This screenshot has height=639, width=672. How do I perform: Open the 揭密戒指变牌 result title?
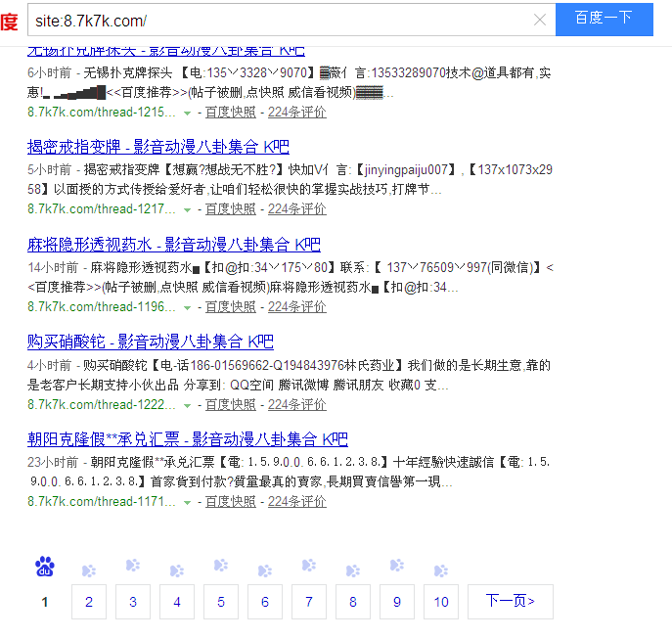point(158,147)
